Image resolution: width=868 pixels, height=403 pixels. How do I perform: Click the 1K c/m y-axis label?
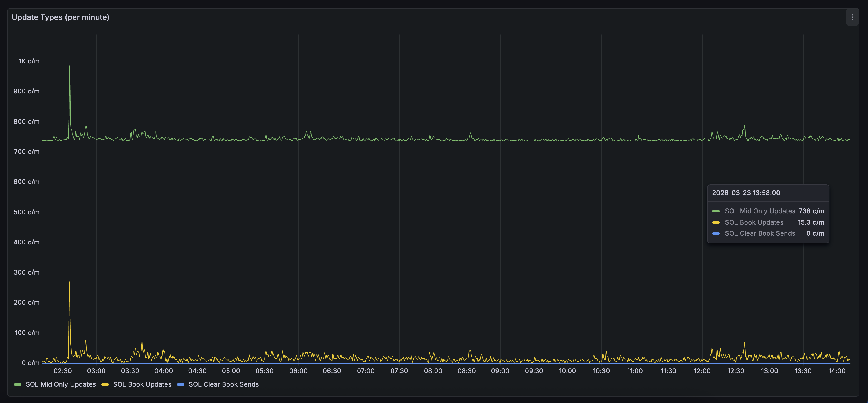29,61
